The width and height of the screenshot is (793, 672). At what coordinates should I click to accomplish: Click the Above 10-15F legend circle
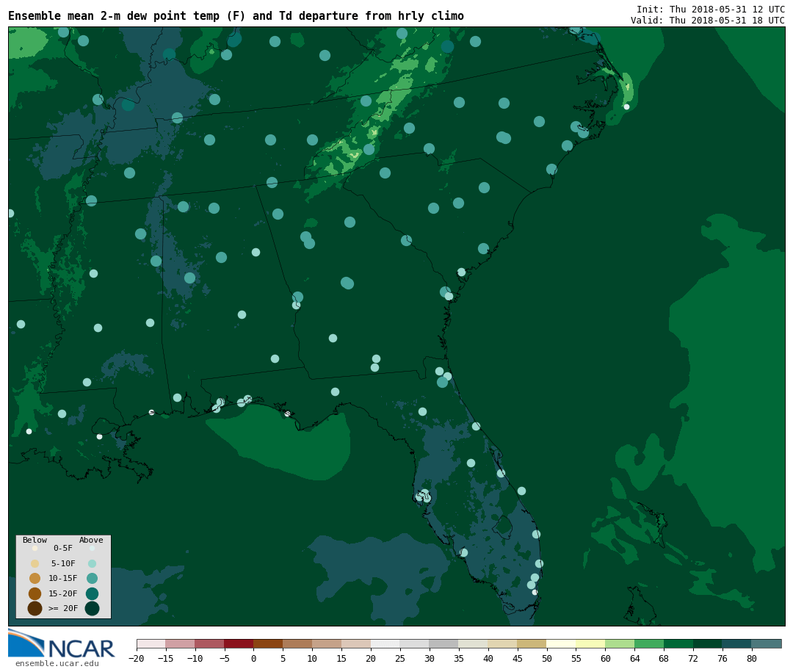tap(92, 579)
